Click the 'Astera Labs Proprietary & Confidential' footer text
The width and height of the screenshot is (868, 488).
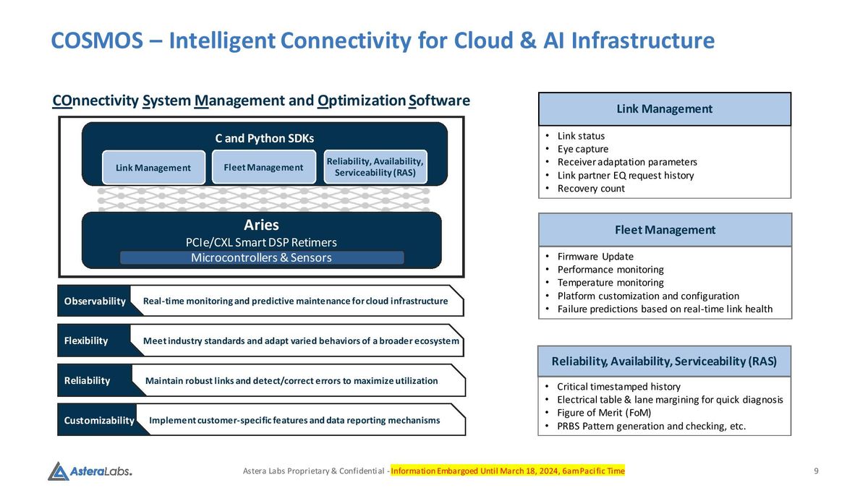point(314,471)
